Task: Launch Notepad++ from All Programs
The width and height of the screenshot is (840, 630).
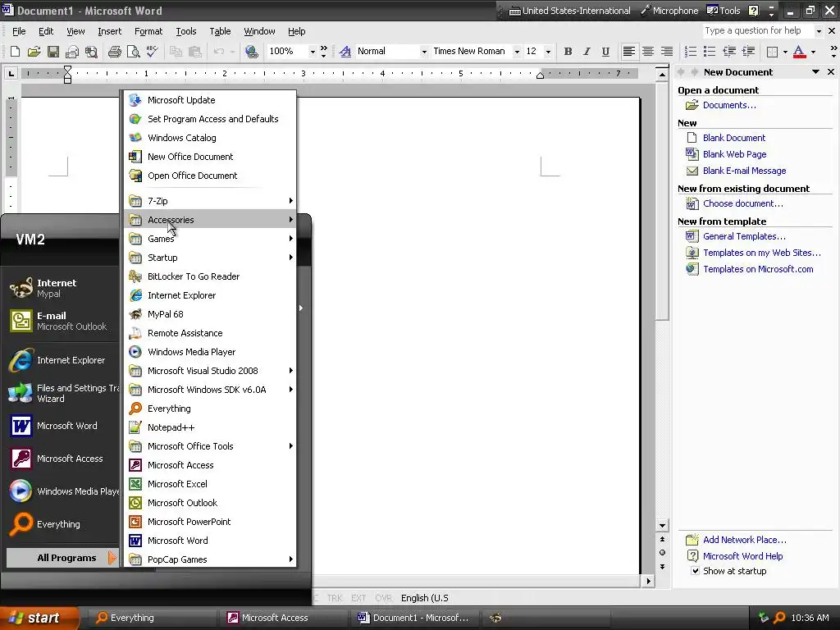Action: (x=210, y=427)
